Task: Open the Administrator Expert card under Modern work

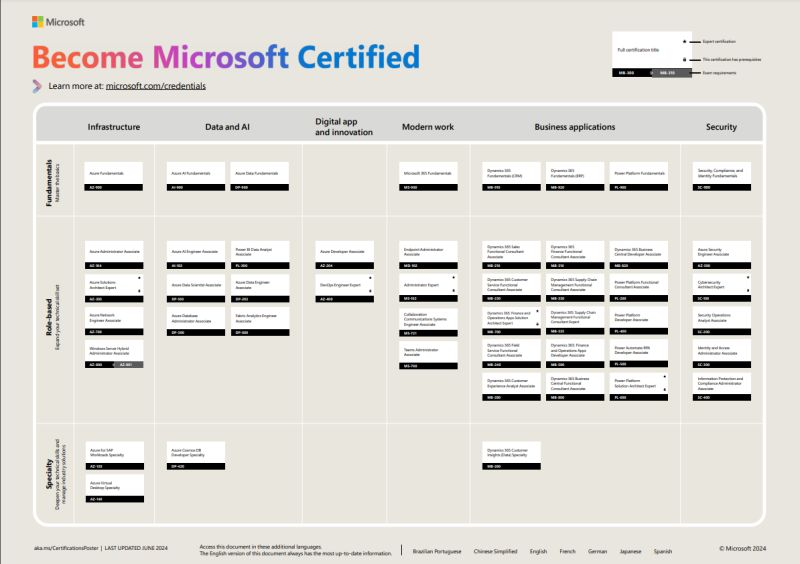Action: (x=428, y=288)
